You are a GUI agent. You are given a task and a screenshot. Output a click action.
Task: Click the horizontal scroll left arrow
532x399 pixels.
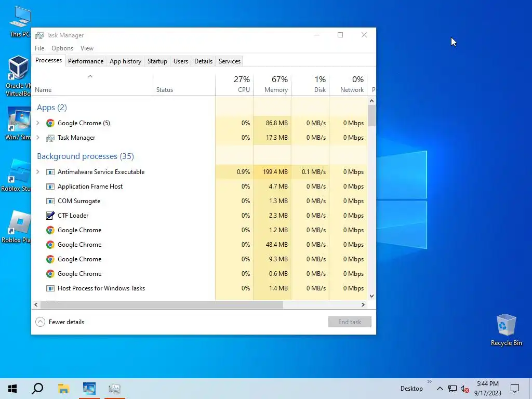tap(36, 304)
